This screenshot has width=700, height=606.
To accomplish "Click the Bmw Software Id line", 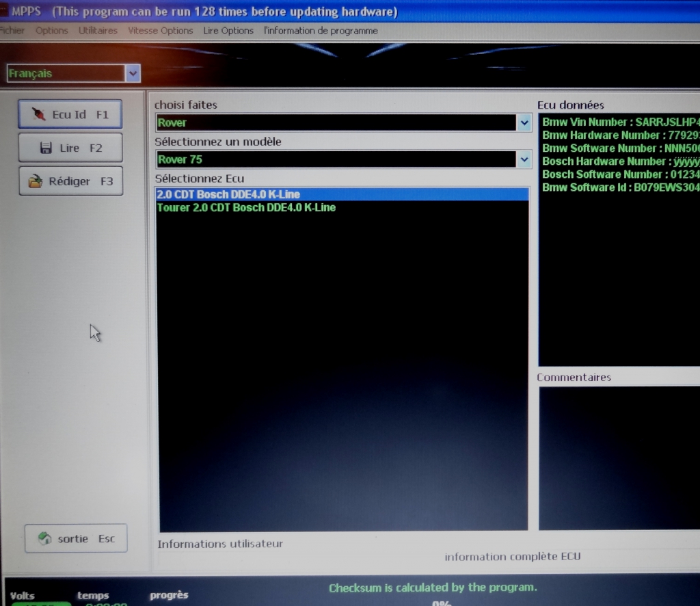I will coord(621,187).
